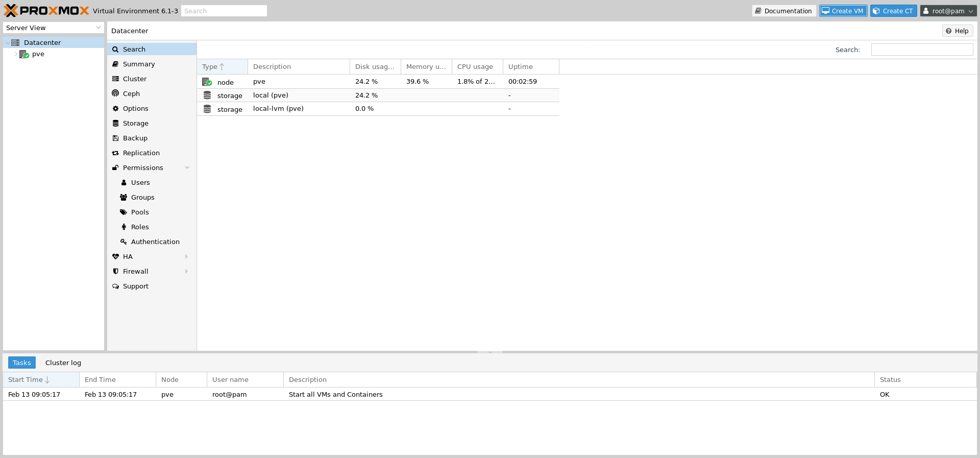Click storage icon in local-lvm (pve) row

(x=207, y=109)
